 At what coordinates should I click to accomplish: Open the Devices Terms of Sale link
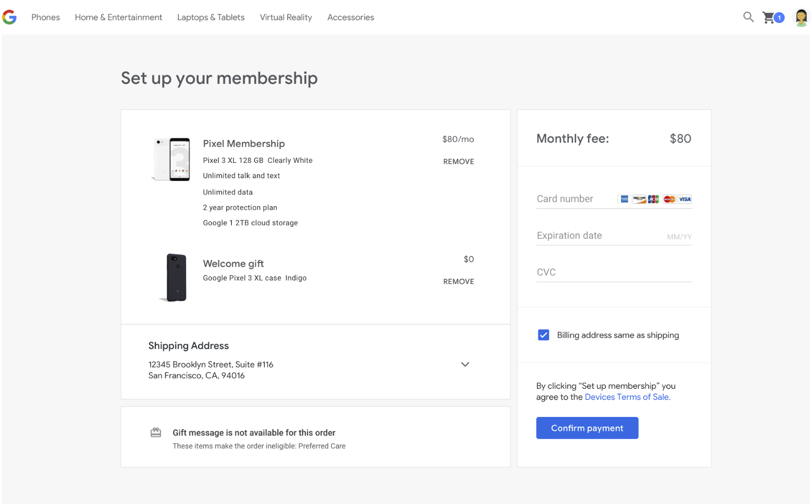pos(627,397)
